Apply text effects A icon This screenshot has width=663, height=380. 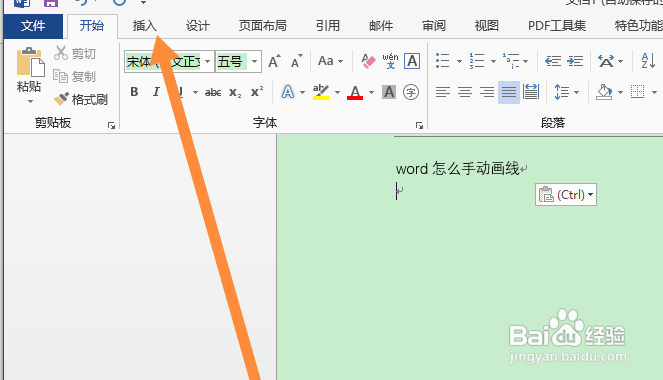(x=288, y=92)
